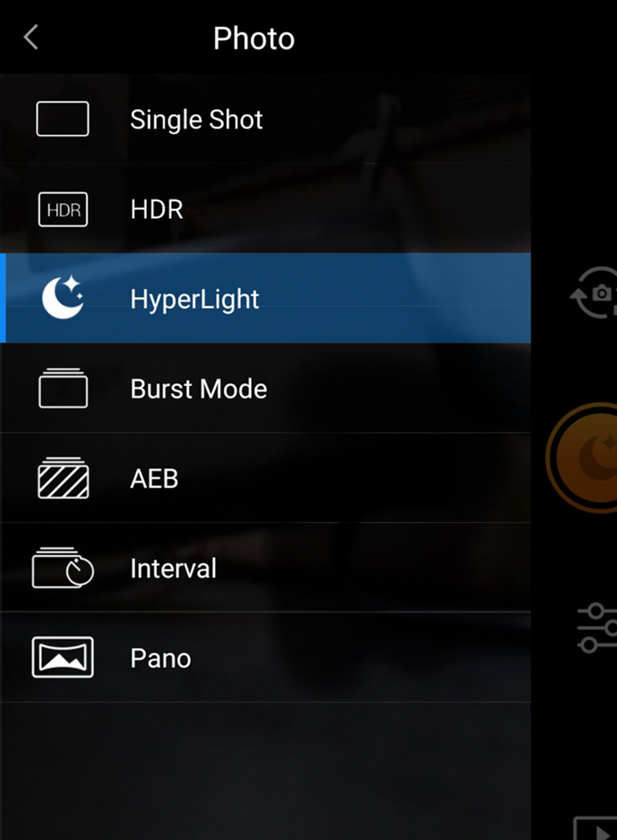Click the Burst Mode stacked frames icon
The width and height of the screenshot is (617, 840).
(x=63, y=388)
